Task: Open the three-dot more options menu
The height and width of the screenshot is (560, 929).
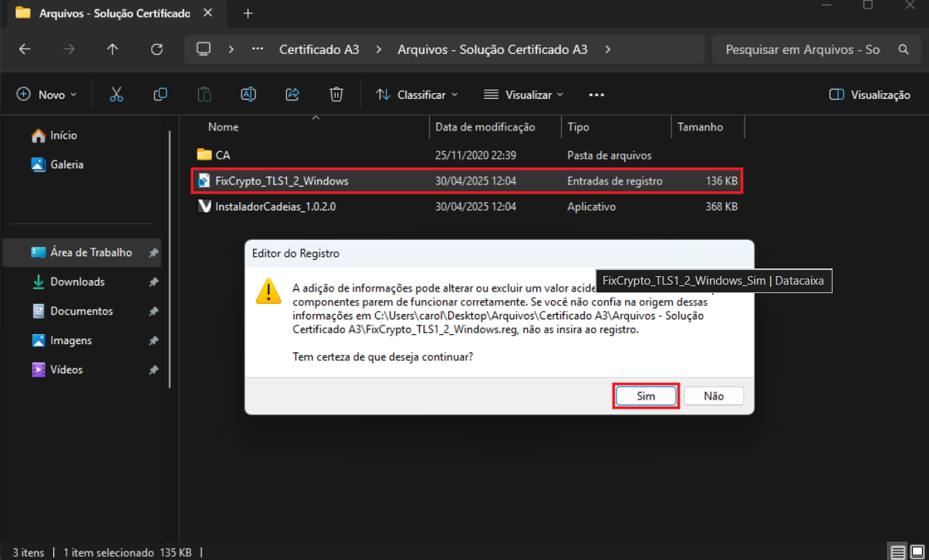Action: [x=596, y=94]
